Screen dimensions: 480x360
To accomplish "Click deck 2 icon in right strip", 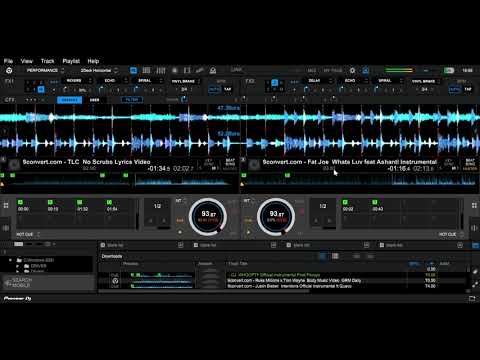I will tap(474, 228).
